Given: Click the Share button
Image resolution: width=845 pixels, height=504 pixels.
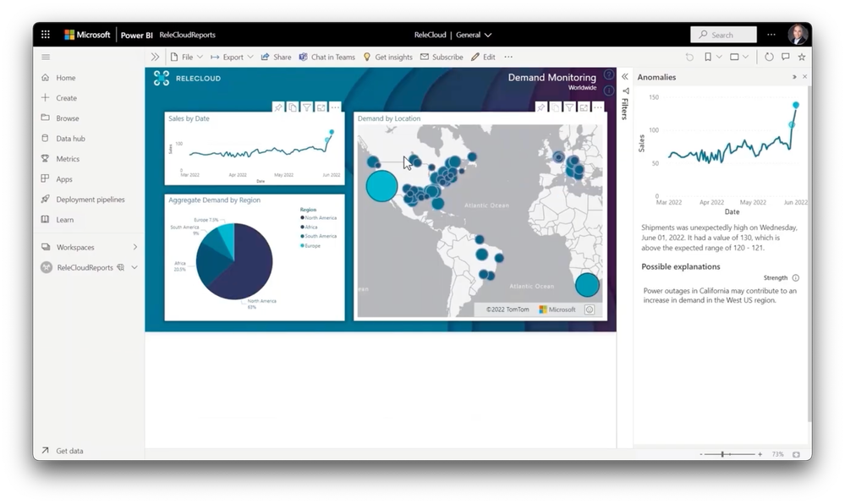Looking at the screenshot, I should [x=276, y=57].
